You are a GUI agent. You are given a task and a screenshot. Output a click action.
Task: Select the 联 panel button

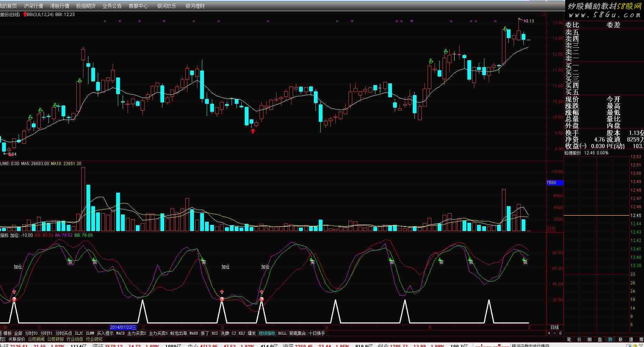[x=621, y=339]
